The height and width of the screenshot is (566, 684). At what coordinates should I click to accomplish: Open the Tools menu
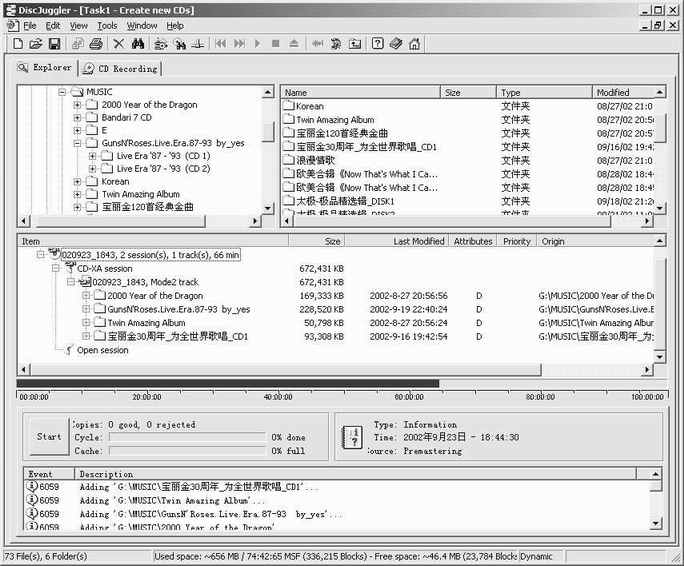coord(107,26)
